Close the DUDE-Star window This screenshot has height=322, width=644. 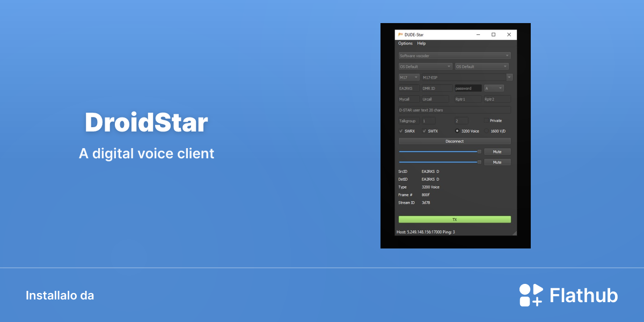[x=509, y=35]
